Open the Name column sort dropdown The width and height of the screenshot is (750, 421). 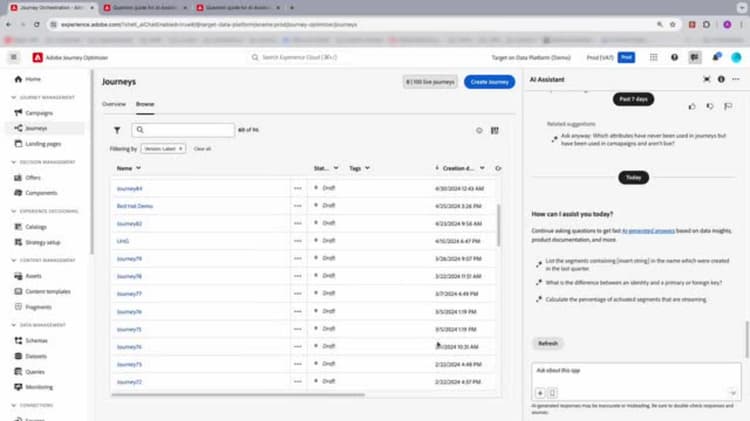pos(138,168)
